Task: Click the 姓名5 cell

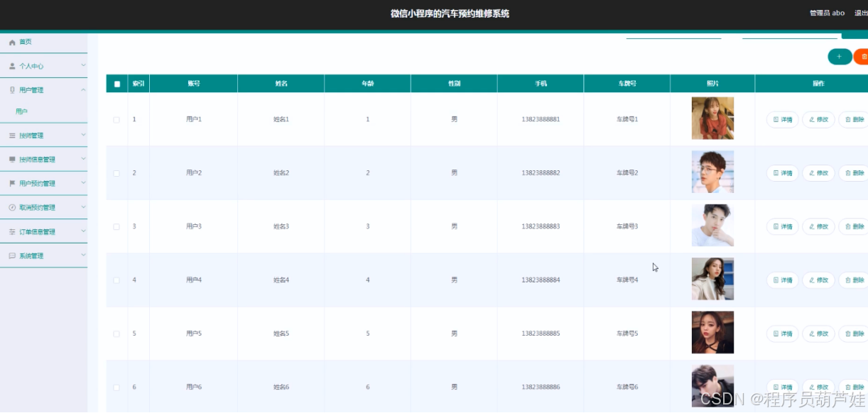Action: pyautogui.click(x=281, y=334)
